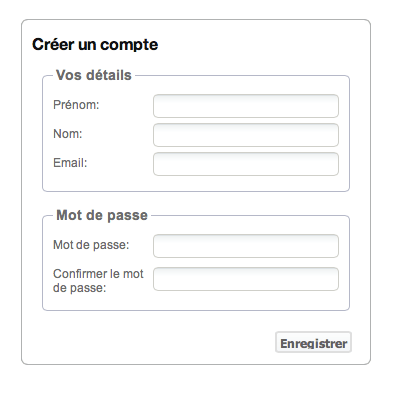
Task: Click the Vos détails section legend
Action: tap(94, 75)
